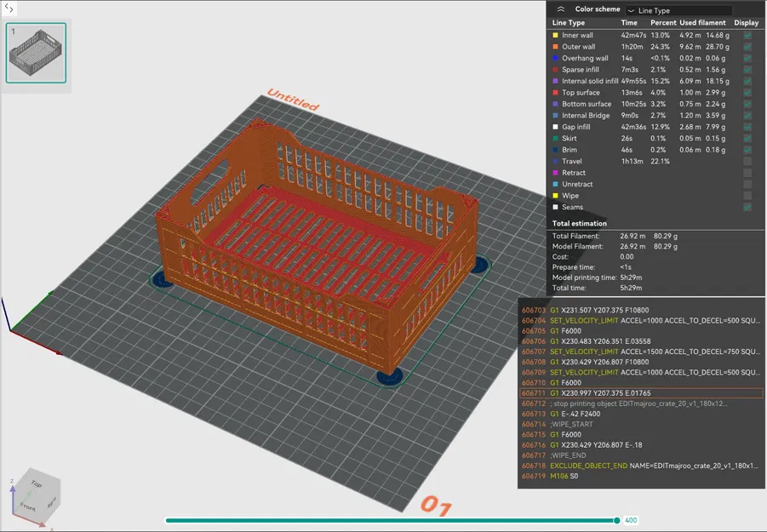Click the Front face of the orientation cube
767x532 pixels.
coord(28,507)
